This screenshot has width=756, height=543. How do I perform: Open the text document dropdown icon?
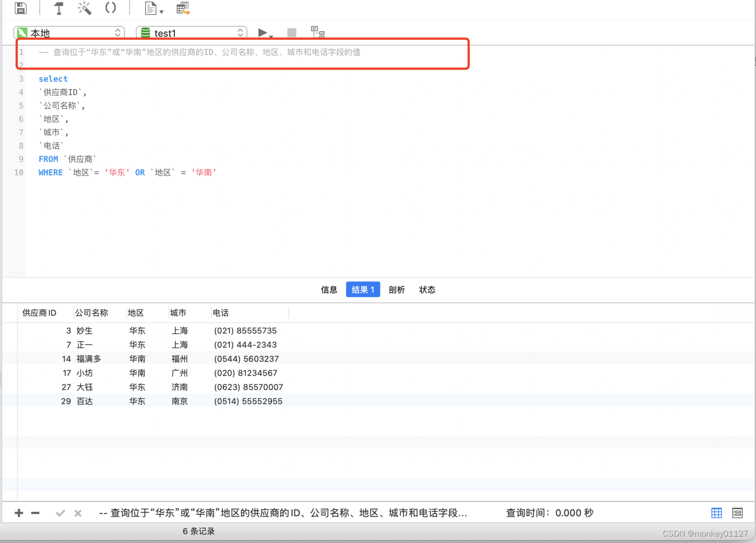tap(154, 8)
